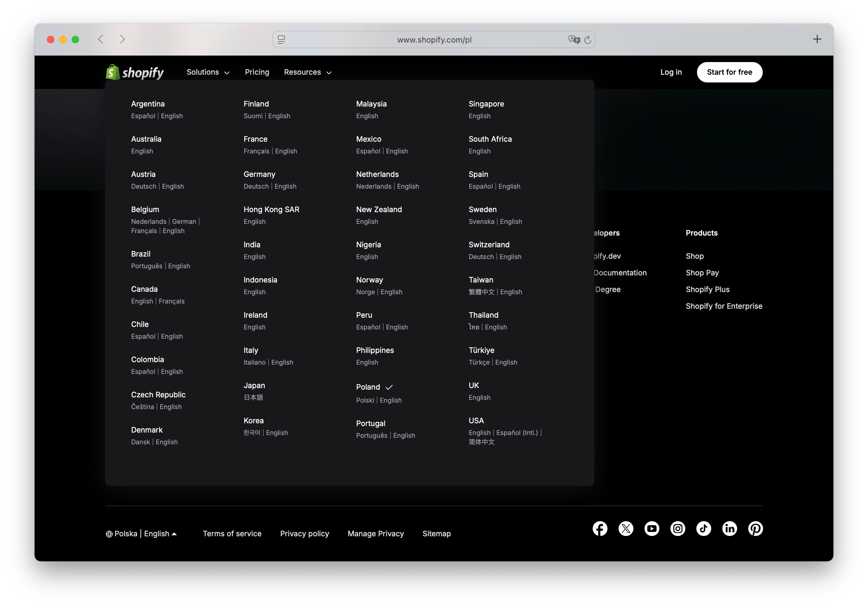Open Privacy policy footer link
The height and width of the screenshot is (607, 868).
click(x=304, y=534)
